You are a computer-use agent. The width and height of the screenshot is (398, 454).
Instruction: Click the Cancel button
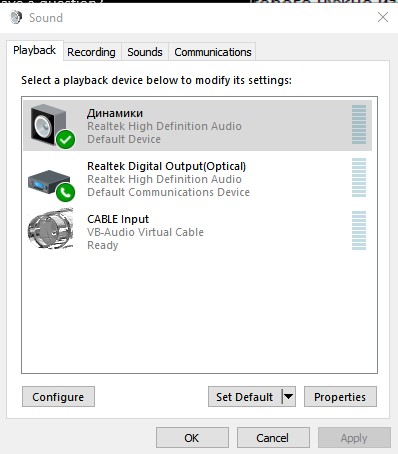[273, 438]
